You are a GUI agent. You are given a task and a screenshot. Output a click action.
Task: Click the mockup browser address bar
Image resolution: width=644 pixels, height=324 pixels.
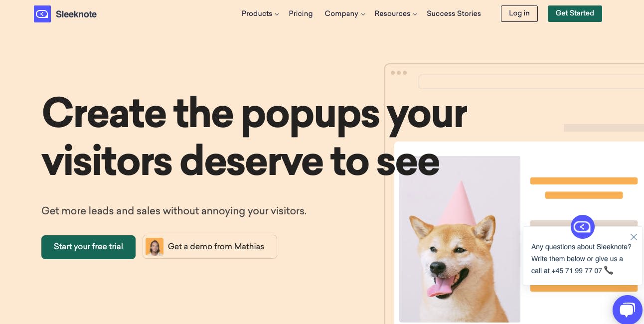point(531,82)
